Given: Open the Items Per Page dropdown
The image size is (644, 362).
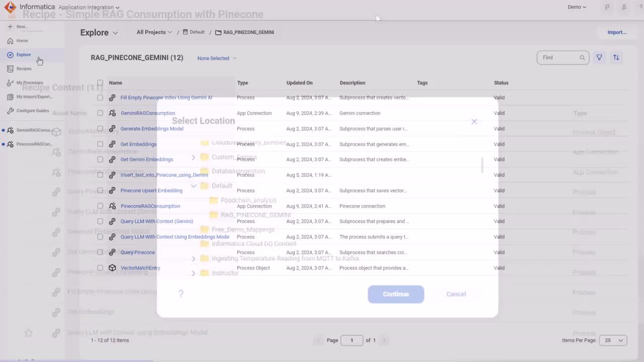Looking at the screenshot, I should [x=613, y=340].
